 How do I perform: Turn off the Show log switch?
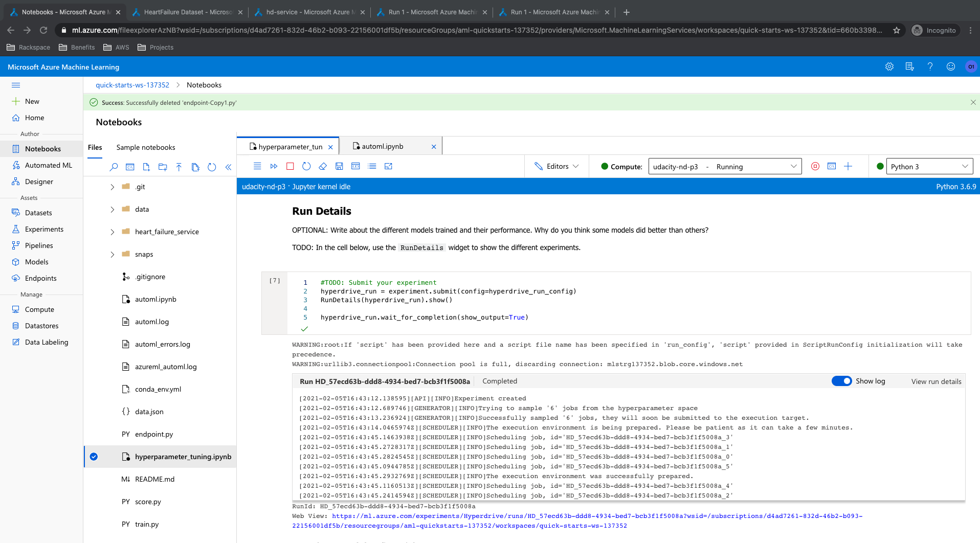(x=841, y=381)
